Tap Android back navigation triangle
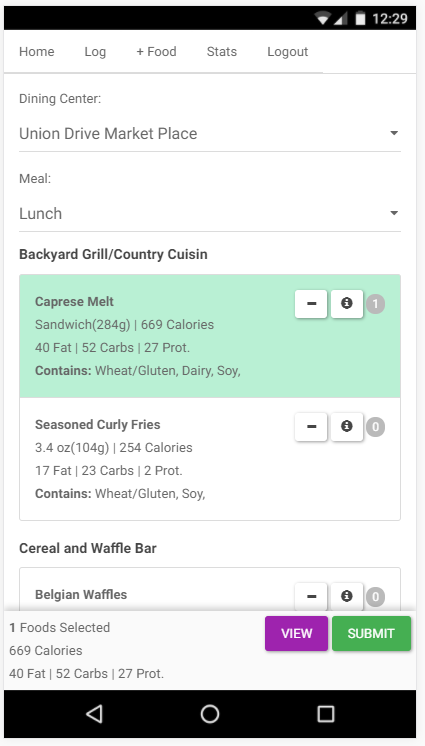 tap(94, 714)
